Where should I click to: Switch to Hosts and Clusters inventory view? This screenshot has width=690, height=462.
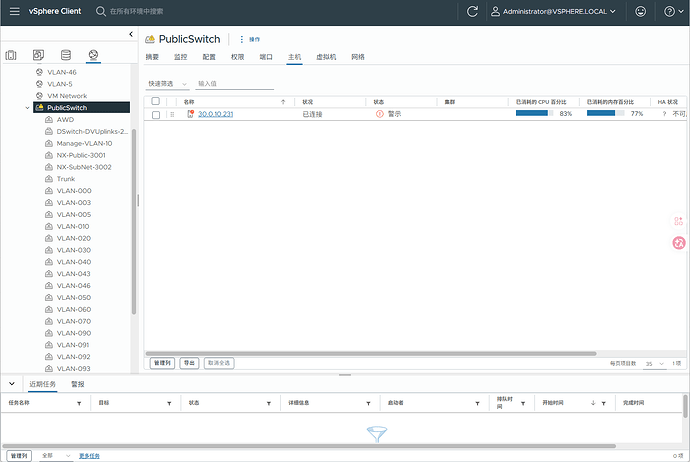pos(11,55)
